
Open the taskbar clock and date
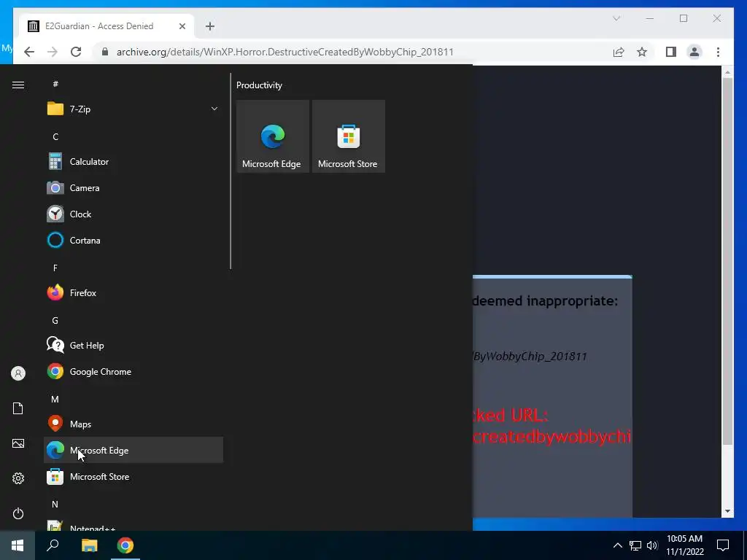point(684,545)
